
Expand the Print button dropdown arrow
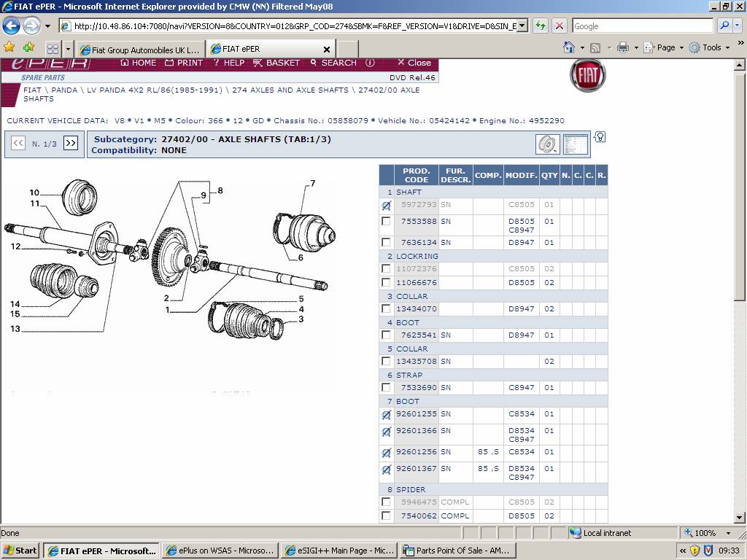636,47
